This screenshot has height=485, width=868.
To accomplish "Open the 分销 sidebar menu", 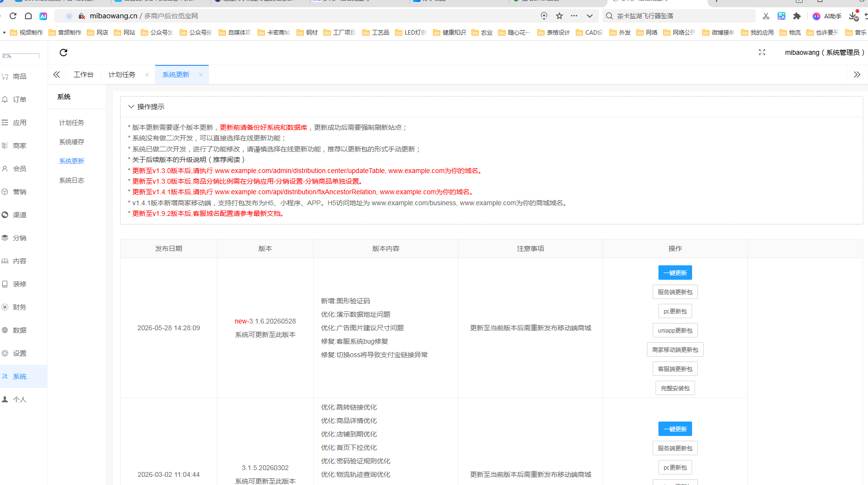I will pyautogui.click(x=24, y=238).
